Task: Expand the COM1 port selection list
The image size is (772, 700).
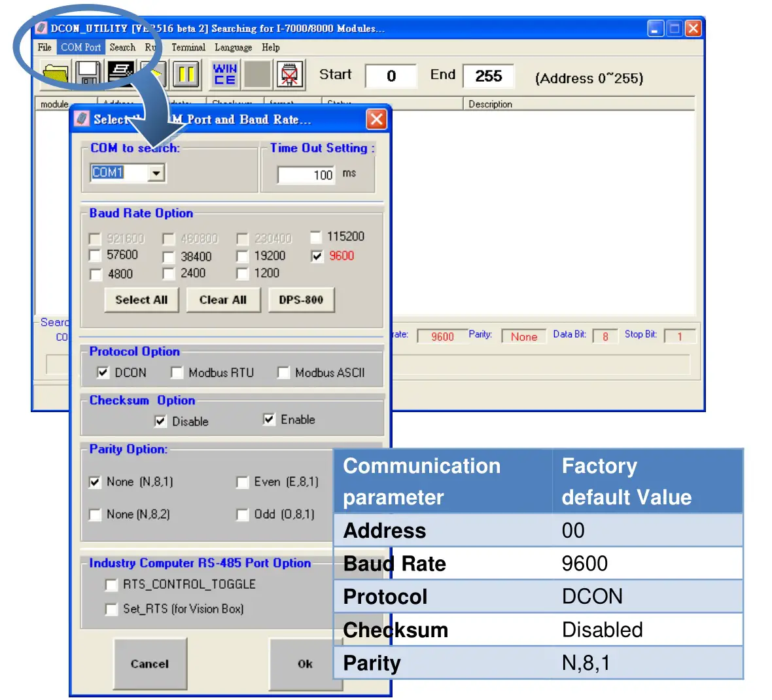Action: click(x=155, y=173)
